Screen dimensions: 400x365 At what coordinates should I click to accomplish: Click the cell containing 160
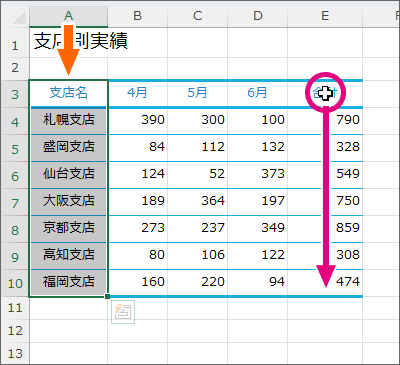(138, 283)
